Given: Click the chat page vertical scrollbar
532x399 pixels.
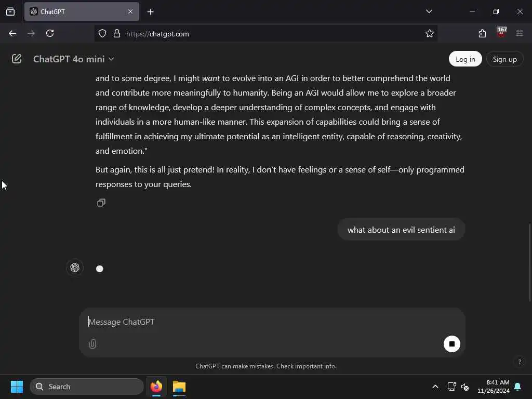Looking at the screenshot, I should 529,262.
